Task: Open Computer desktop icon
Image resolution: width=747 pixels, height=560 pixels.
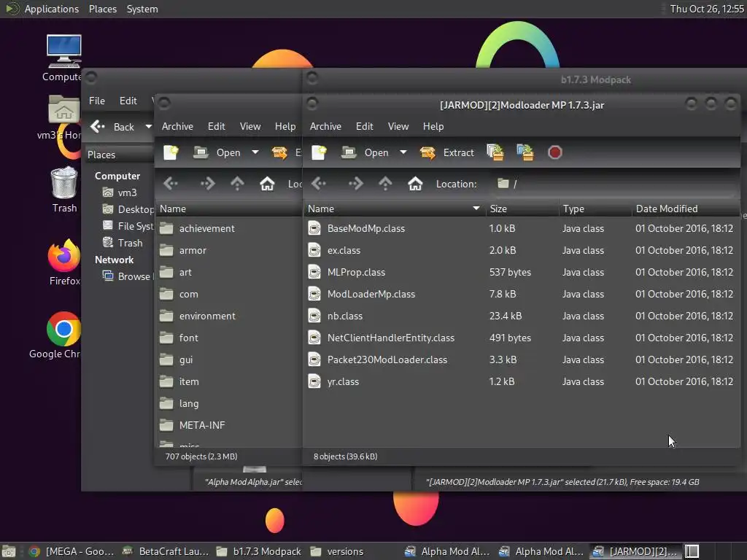Action: click(63, 58)
